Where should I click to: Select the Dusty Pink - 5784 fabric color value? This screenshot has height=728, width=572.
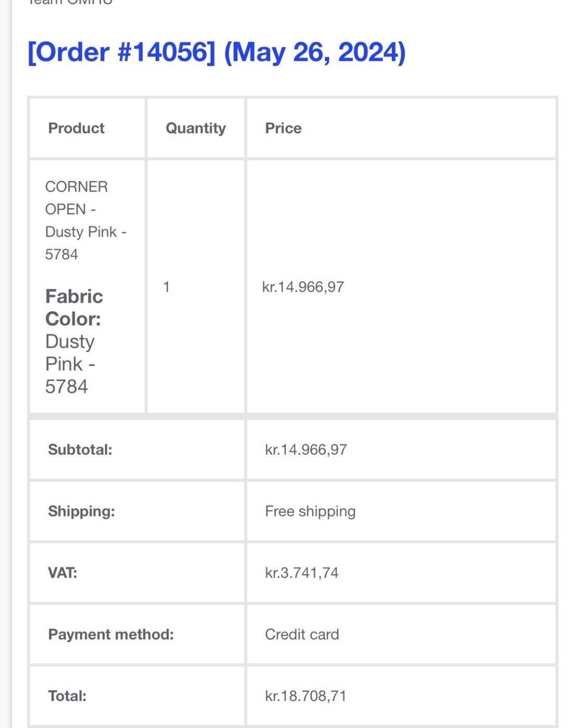click(x=70, y=364)
